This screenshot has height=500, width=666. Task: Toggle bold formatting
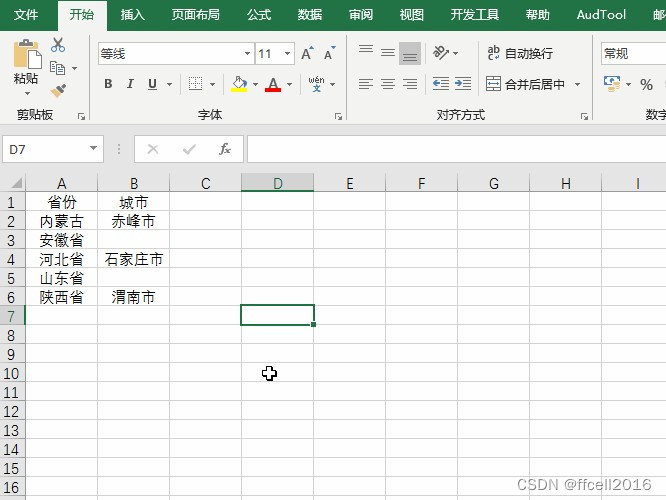[x=108, y=84]
